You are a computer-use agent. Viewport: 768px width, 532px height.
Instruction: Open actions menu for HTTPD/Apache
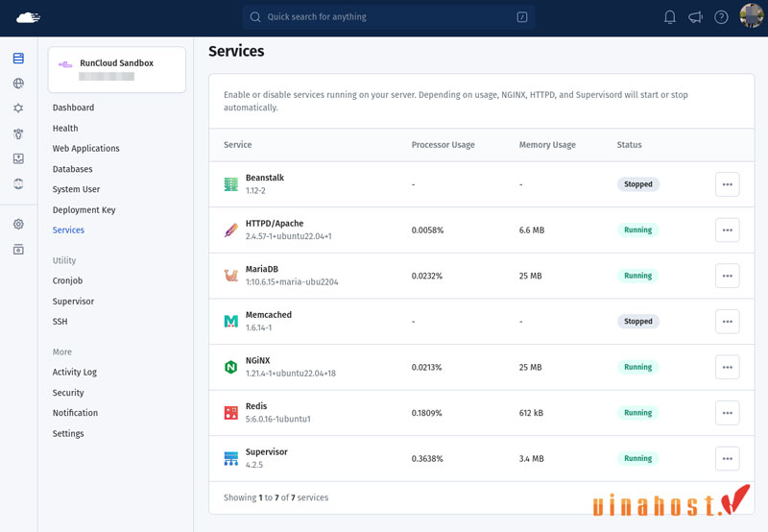click(727, 230)
